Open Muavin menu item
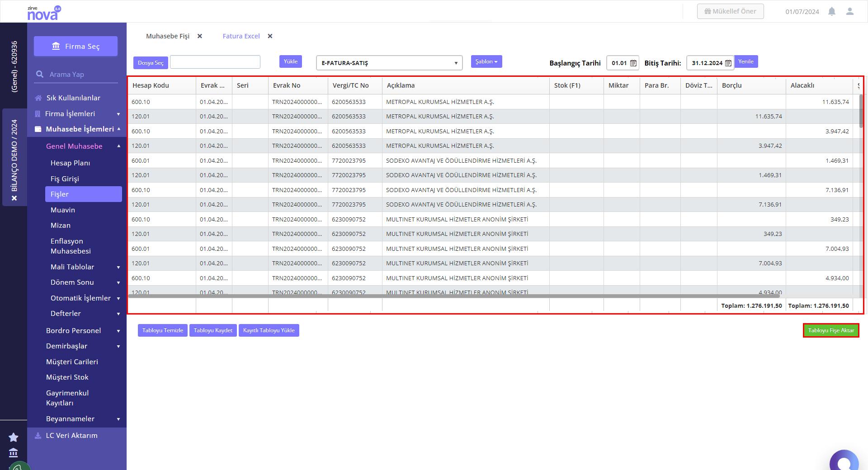 pyautogui.click(x=63, y=210)
